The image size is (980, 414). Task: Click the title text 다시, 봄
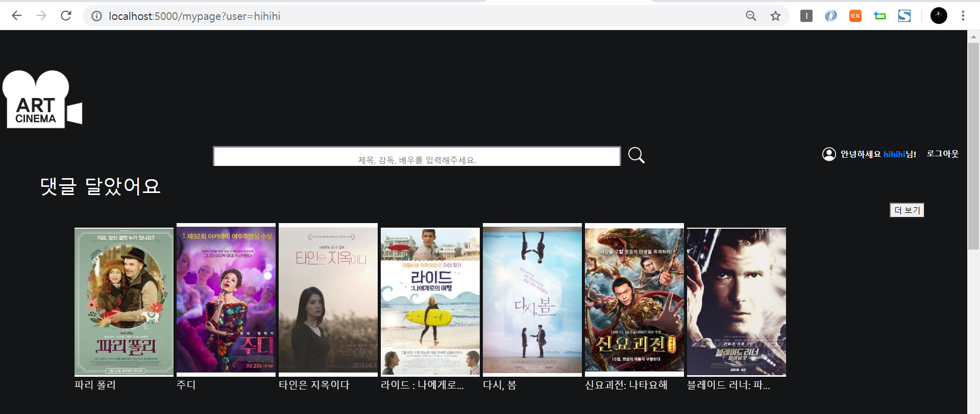pos(500,385)
